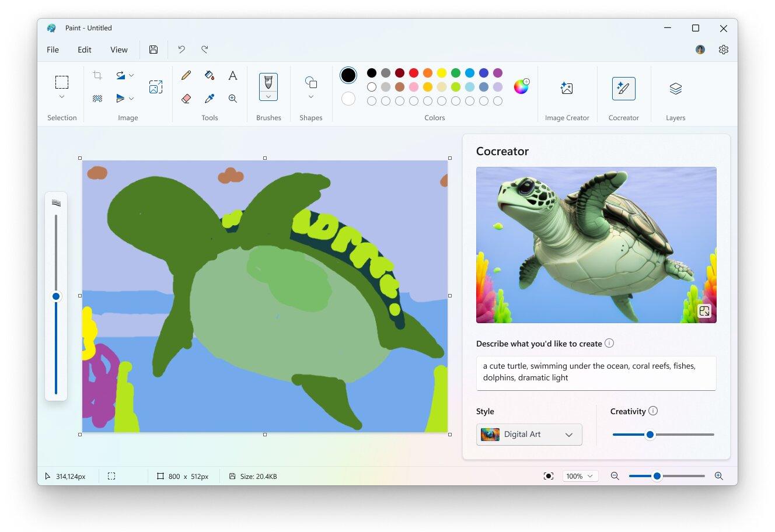Click the "Colors" group label

coord(435,118)
